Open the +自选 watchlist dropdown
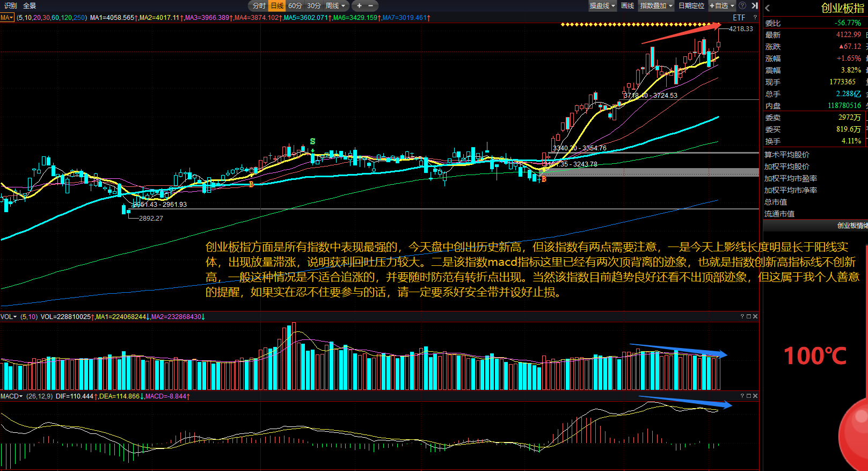Screen dimensions: 868x471 tap(722, 5)
